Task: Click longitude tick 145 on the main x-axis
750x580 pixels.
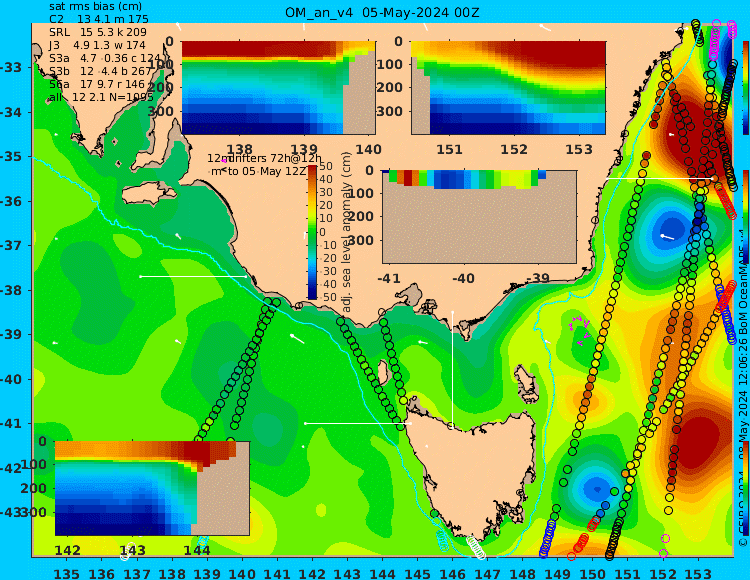Action: (x=417, y=573)
